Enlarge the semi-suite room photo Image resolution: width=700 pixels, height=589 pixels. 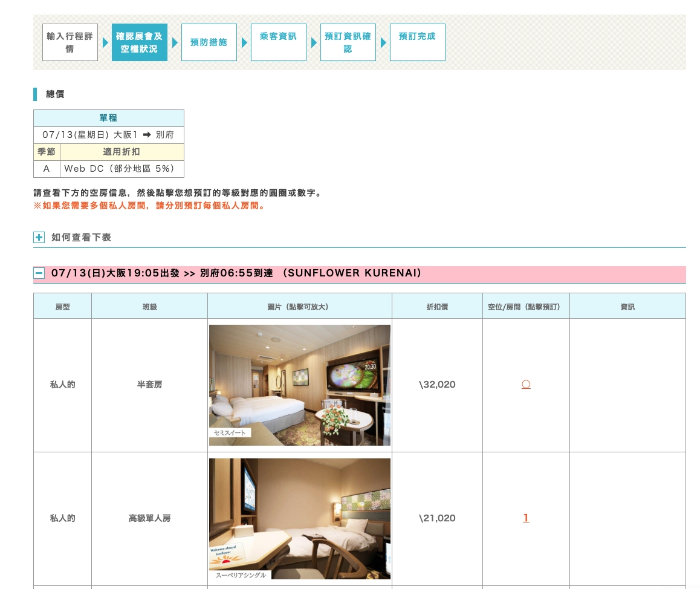(300, 385)
